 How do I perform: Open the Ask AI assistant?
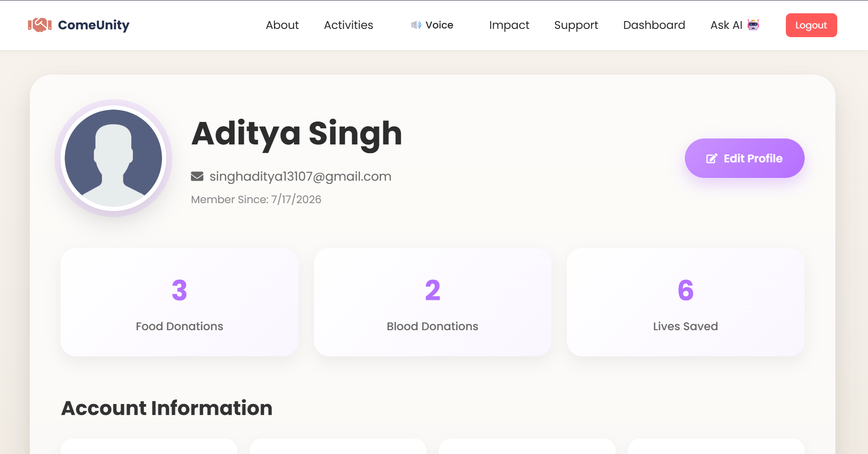tap(734, 25)
